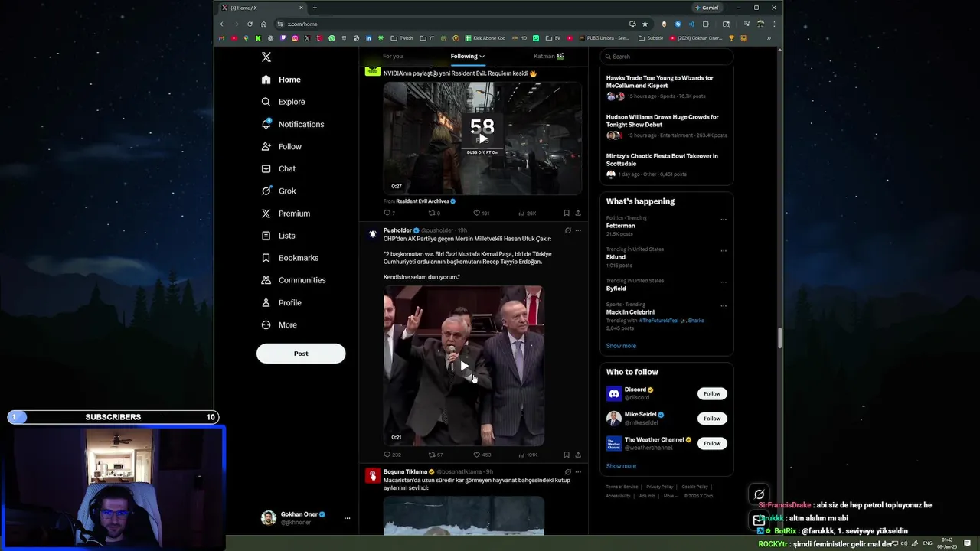The image size is (980, 551).
Task: Switch to the For you tab
Action: [x=393, y=56]
